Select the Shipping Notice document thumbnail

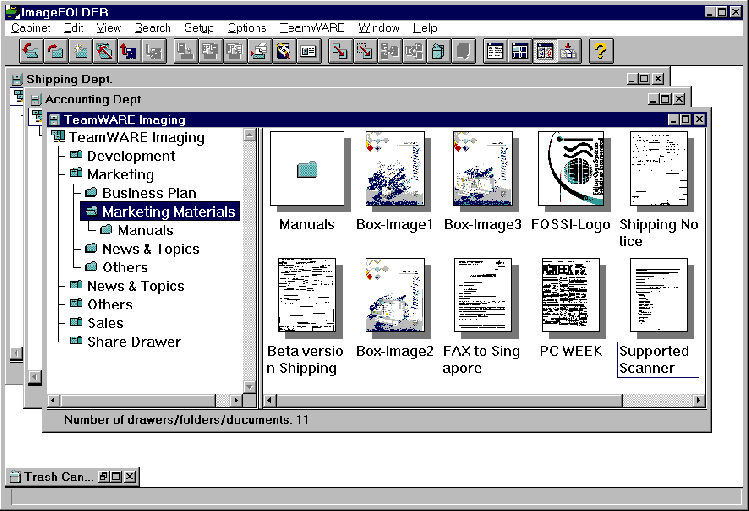[x=659, y=169]
